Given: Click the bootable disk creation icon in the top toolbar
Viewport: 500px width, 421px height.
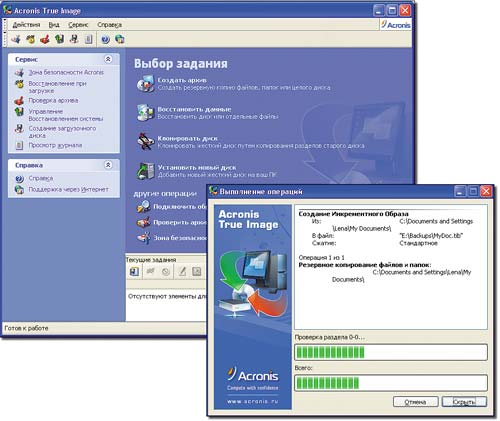Looking at the screenshot, I should pos(74,39).
